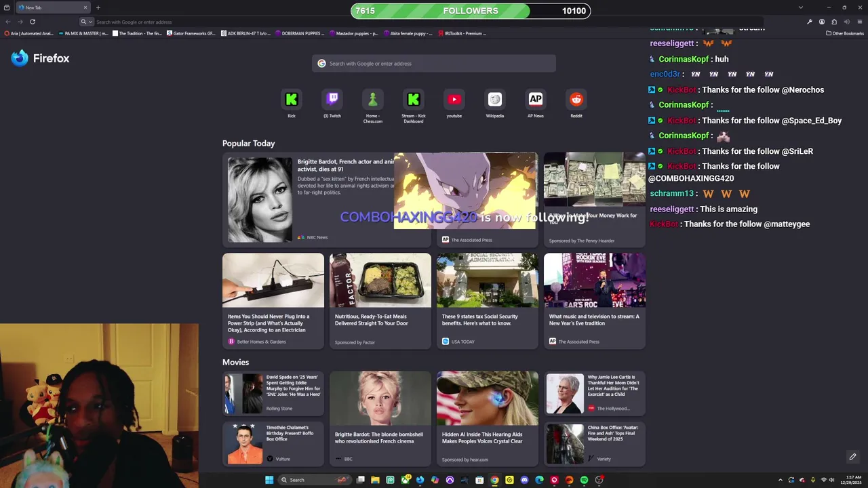Screen dimensions: 868x488
Task: Open Spotify from the taskbar
Action: 584,480
